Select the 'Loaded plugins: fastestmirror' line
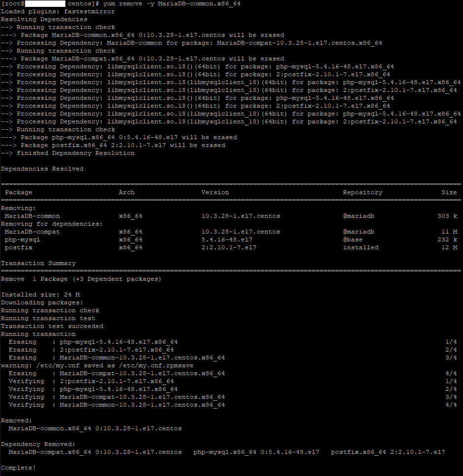This screenshot has height=476, width=463. (58, 11)
